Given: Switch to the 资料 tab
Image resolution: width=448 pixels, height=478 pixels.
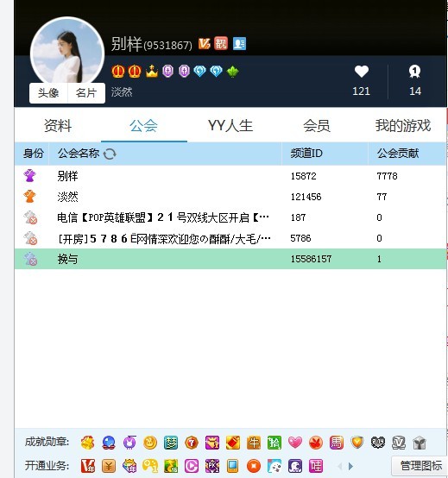Looking at the screenshot, I should pos(58,126).
